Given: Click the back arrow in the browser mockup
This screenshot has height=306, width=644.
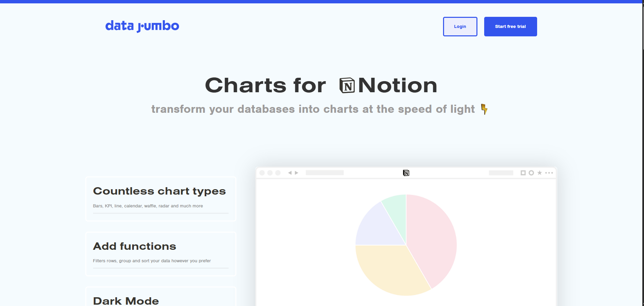Looking at the screenshot, I should pyautogui.click(x=290, y=172).
